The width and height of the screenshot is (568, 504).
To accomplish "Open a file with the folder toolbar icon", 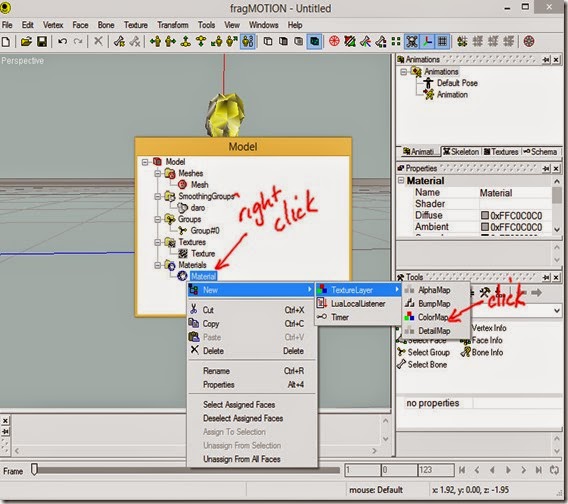I will 26,42.
